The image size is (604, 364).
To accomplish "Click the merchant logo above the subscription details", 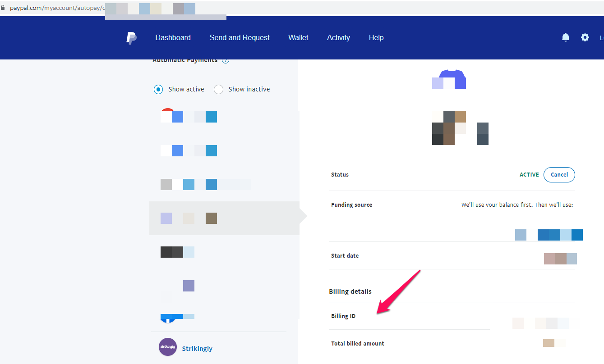I will pyautogui.click(x=449, y=79).
